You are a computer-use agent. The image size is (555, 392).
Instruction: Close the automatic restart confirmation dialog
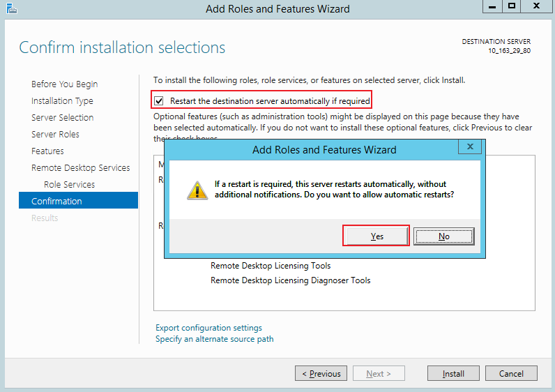471,147
